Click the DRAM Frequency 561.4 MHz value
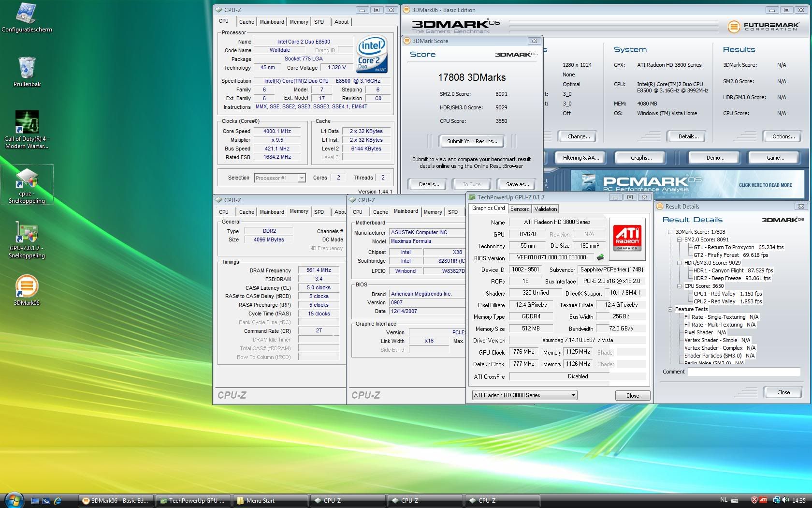 tap(319, 270)
